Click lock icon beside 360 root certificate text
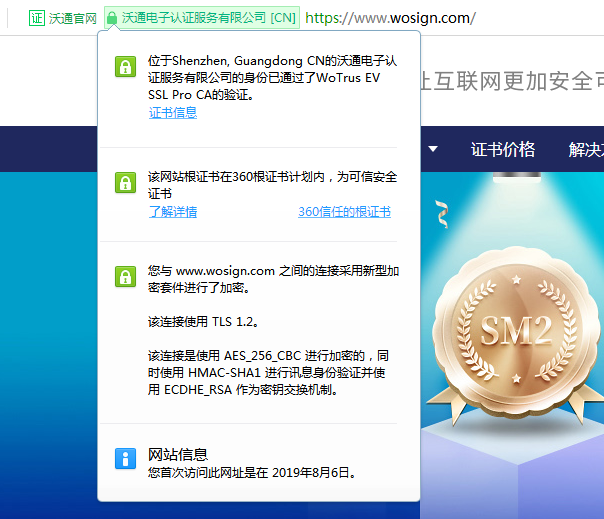The width and height of the screenshot is (604, 519). (x=125, y=183)
